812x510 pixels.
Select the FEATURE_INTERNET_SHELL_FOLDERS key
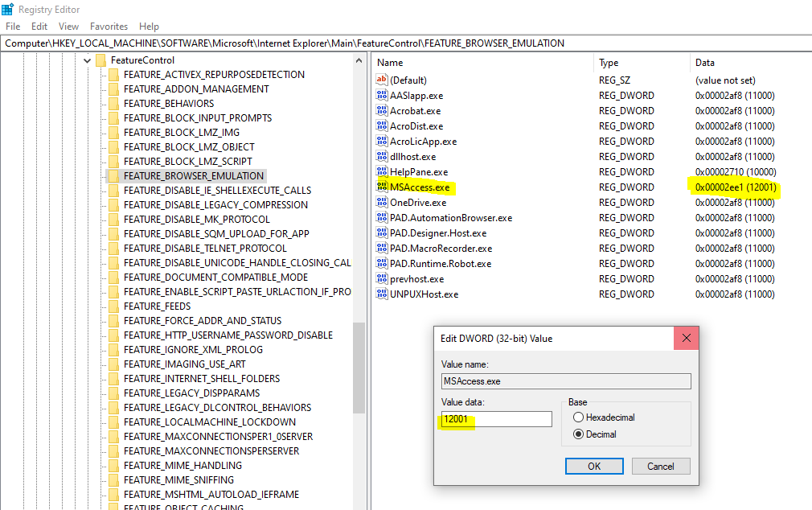[202, 379]
